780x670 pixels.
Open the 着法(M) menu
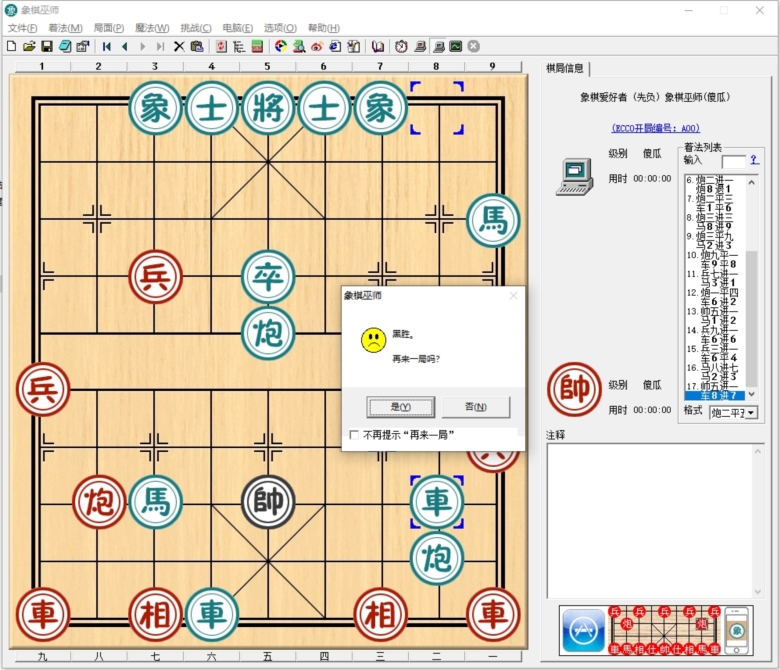point(65,28)
